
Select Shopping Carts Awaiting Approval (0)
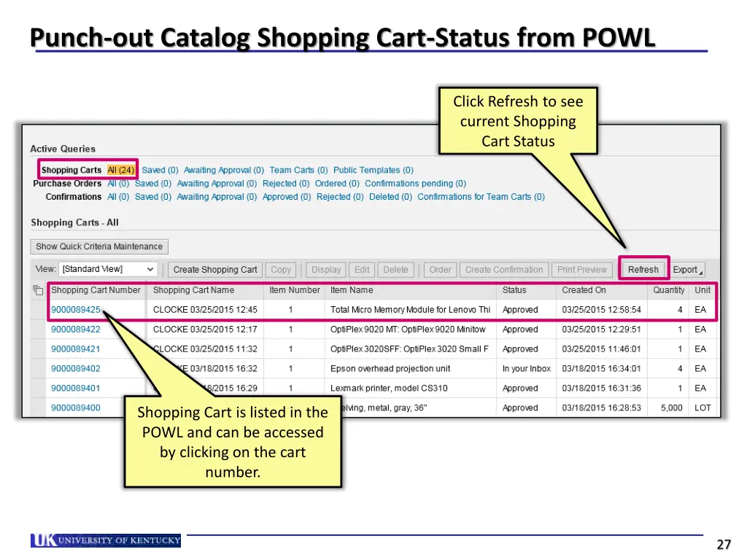click(x=224, y=170)
